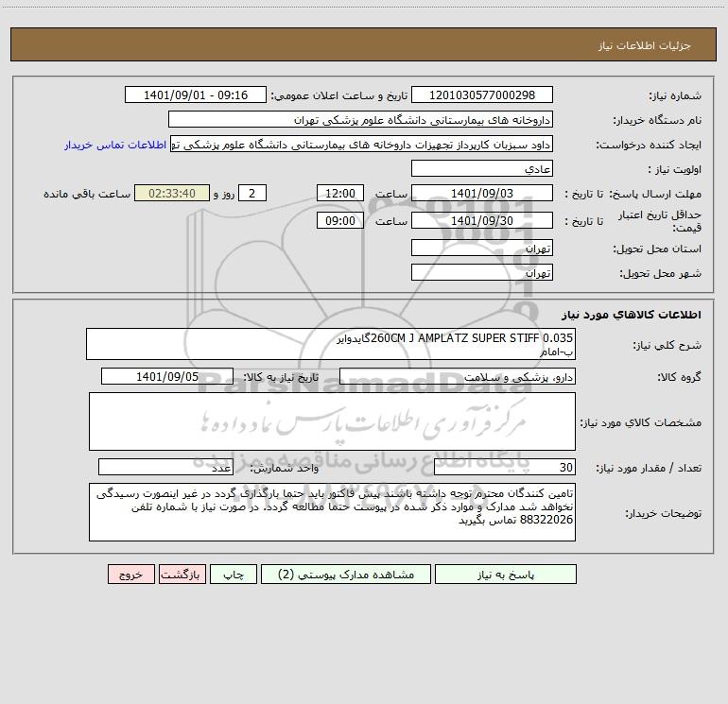Click label 'نام دستگاه خریدار:'
Image resolution: width=728 pixels, height=704 pixels.
pos(657,121)
